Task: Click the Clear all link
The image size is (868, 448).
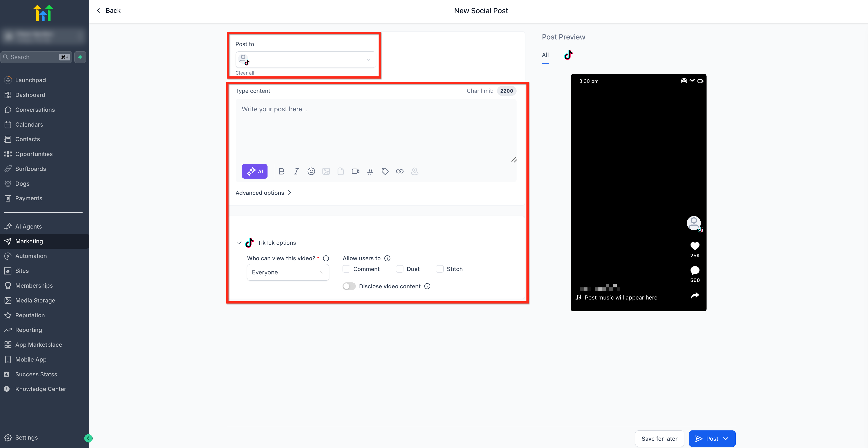Action: (245, 73)
